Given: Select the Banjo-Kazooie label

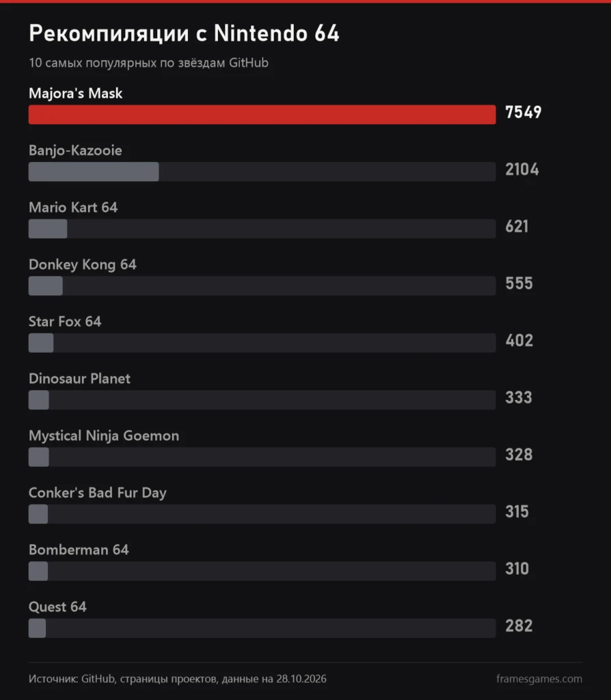Looking at the screenshot, I should pyautogui.click(x=75, y=150).
